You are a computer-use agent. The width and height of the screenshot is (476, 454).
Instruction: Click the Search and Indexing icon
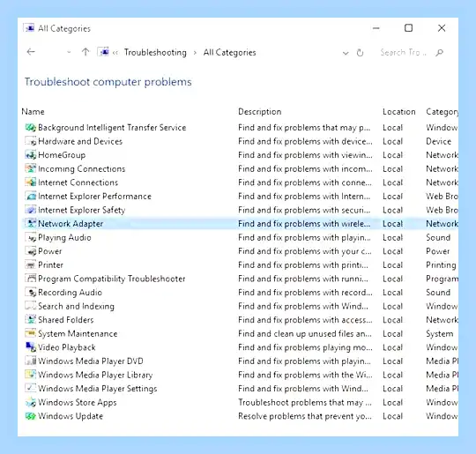(x=31, y=306)
